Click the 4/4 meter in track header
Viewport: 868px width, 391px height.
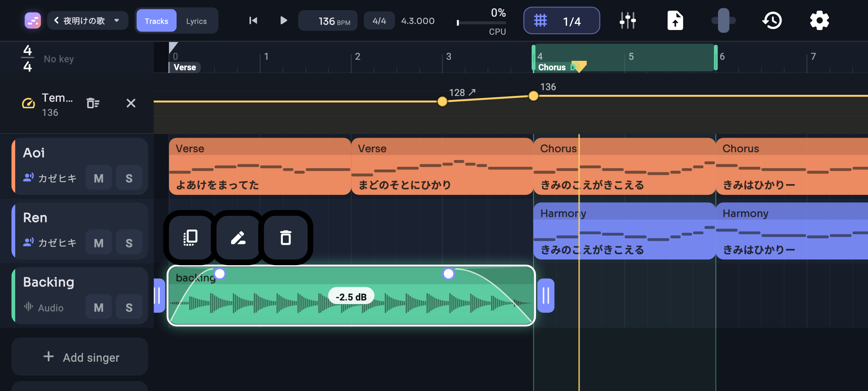click(27, 58)
